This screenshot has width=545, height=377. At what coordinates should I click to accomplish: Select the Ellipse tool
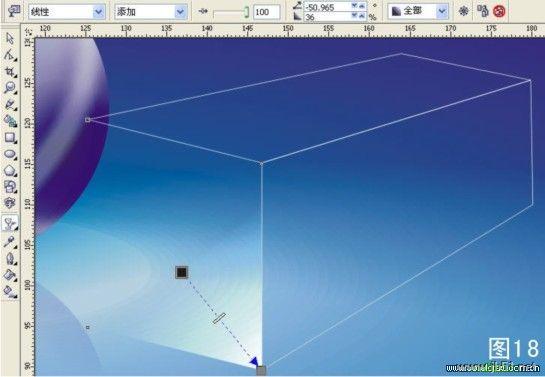[x=10, y=154]
